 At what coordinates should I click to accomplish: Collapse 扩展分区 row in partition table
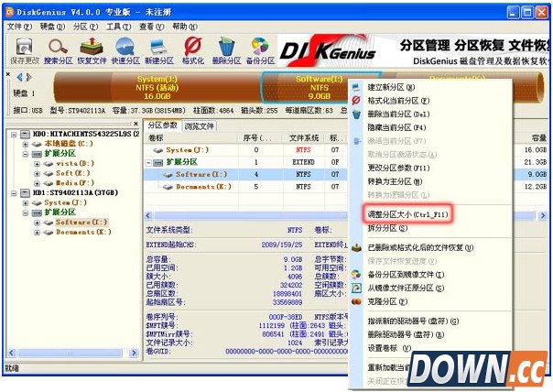click(149, 162)
